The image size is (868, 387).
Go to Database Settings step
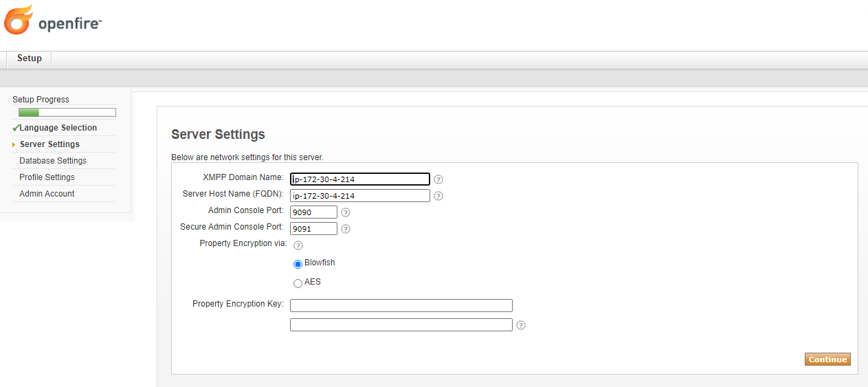pyautogui.click(x=53, y=161)
